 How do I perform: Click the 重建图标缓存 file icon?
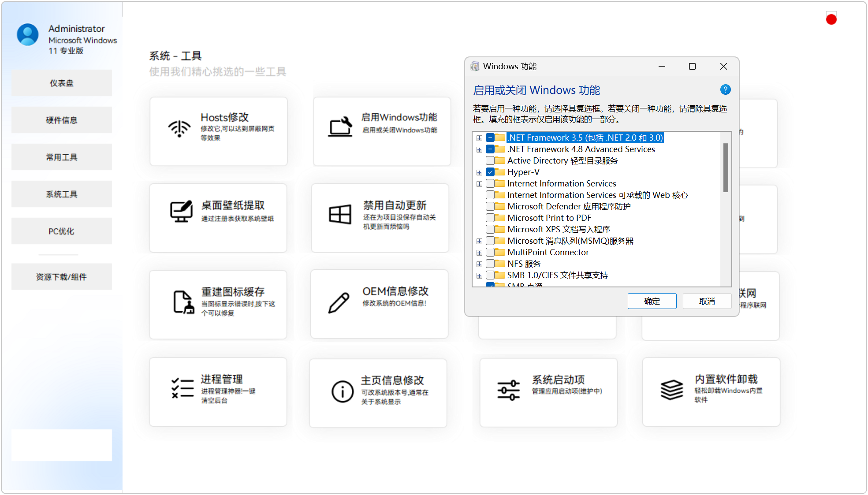tap(183, 302)
